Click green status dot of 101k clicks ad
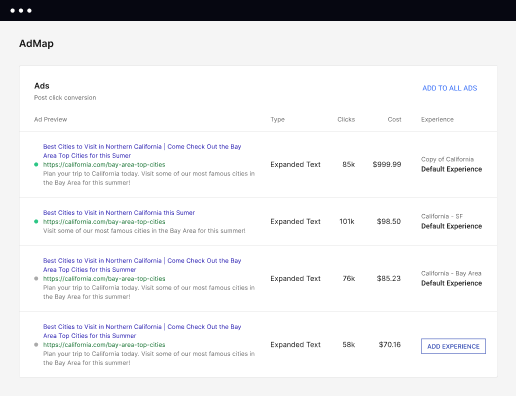516x396 pixels. pyautogui.click(x=36, y=221)
